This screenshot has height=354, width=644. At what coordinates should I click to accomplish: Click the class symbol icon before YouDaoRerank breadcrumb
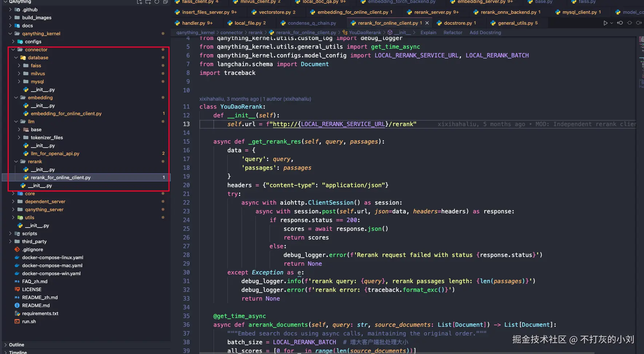pos(345,33)
